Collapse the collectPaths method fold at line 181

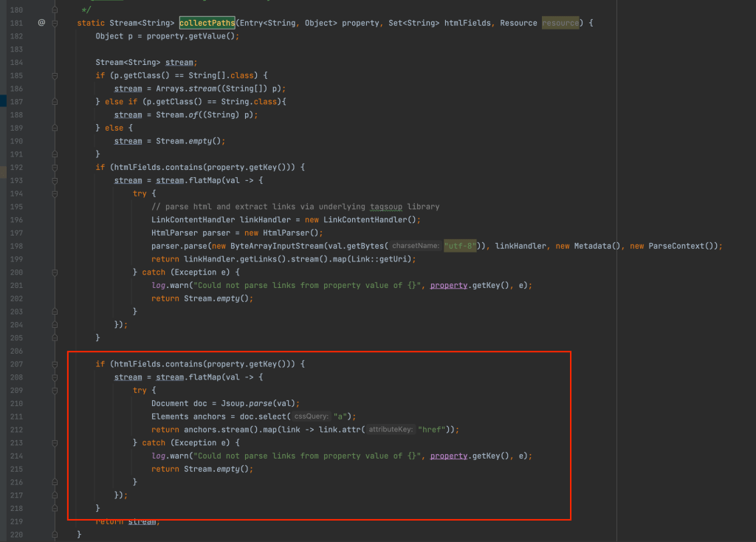click(55, 23)
